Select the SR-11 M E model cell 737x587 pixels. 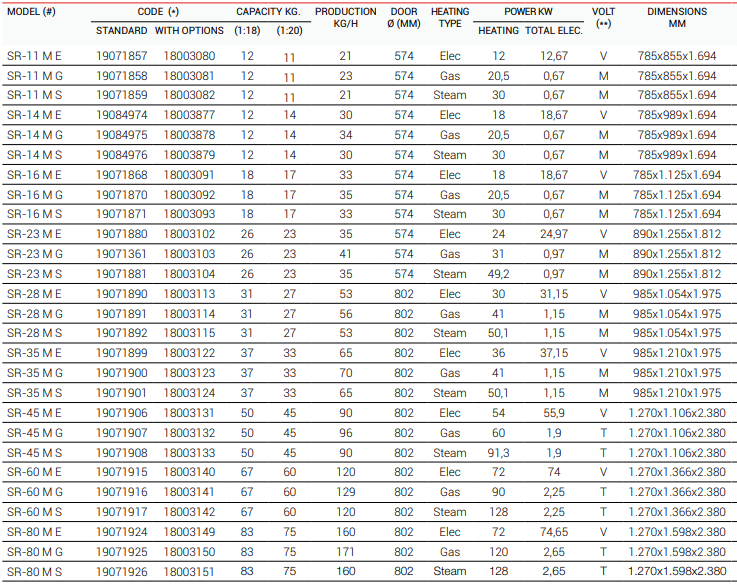point(34,56)
